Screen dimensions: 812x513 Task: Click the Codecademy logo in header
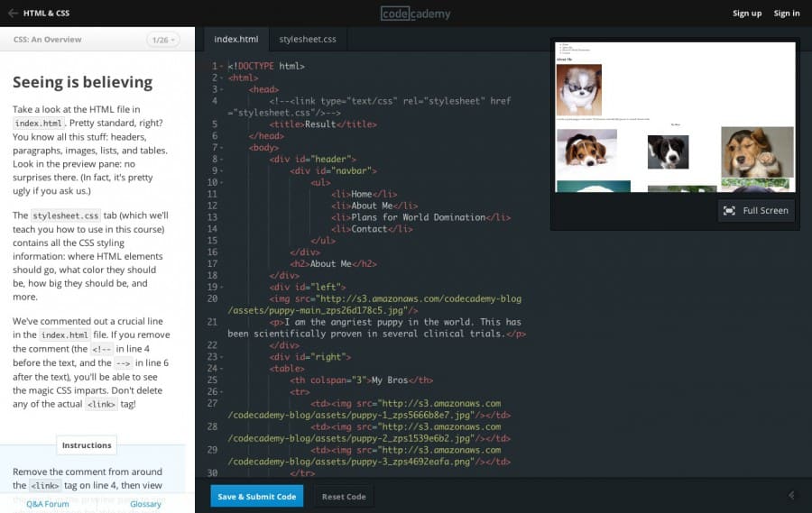pos(415,14)
